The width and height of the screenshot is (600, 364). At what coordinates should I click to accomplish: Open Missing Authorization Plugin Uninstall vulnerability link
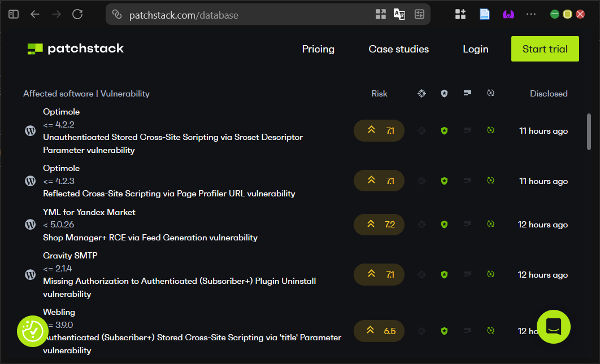180,287
